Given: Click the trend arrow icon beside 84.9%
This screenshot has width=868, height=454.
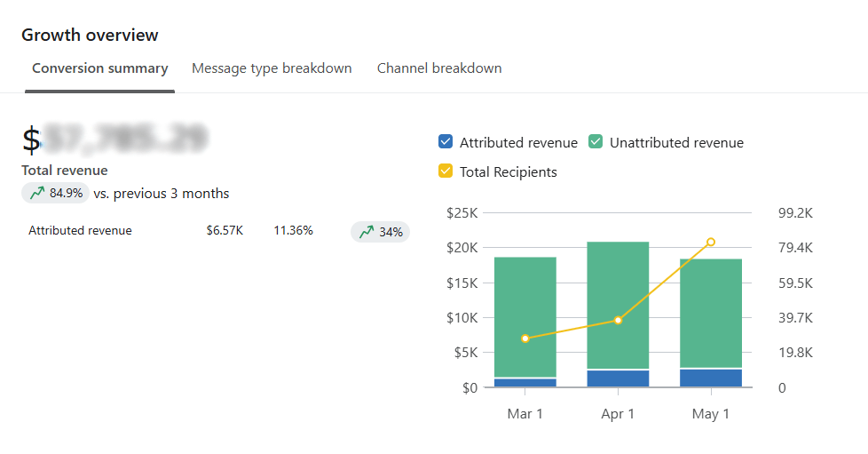Looking at the screenshot, I should pyautogui.click(x=37, y=193).
